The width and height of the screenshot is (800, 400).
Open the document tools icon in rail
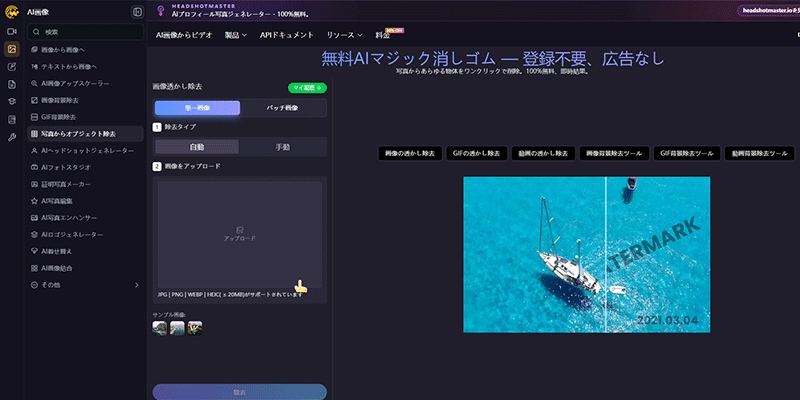coord(12,85)
